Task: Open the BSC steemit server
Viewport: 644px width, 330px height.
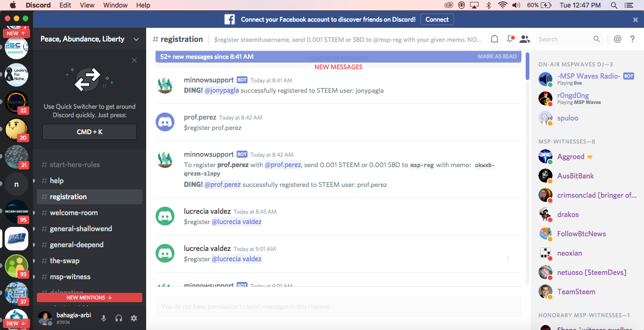Action: coord(17,48)
